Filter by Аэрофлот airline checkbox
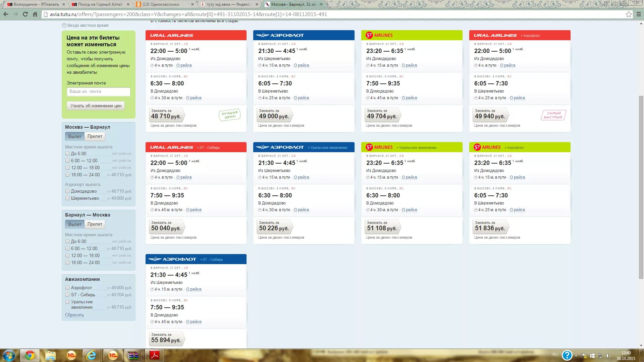 point(67,288)
